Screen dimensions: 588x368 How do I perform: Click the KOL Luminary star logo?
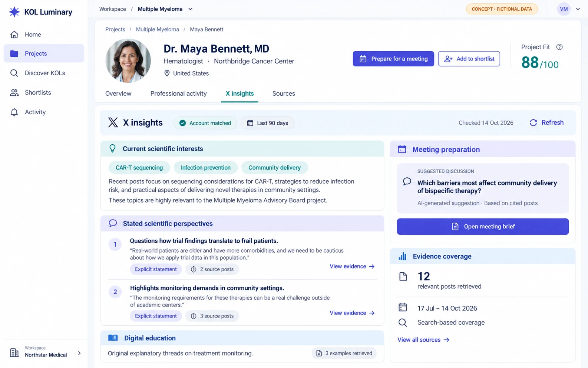pyautogui.click(x=14, y=12)
